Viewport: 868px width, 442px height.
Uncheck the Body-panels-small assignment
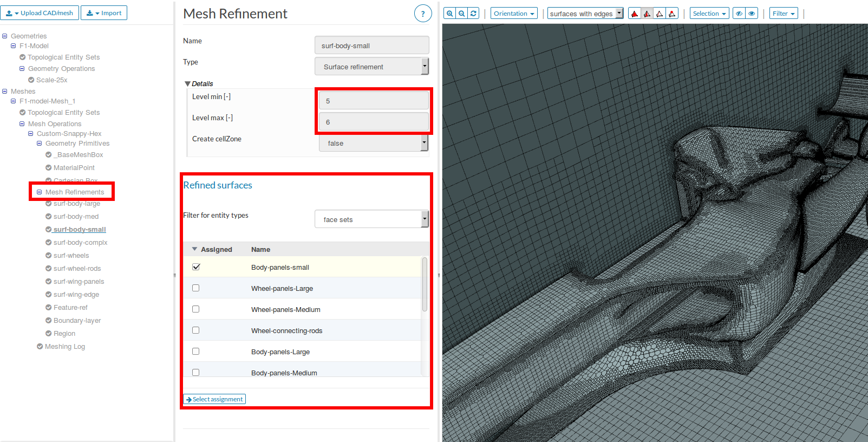point(196,267)
